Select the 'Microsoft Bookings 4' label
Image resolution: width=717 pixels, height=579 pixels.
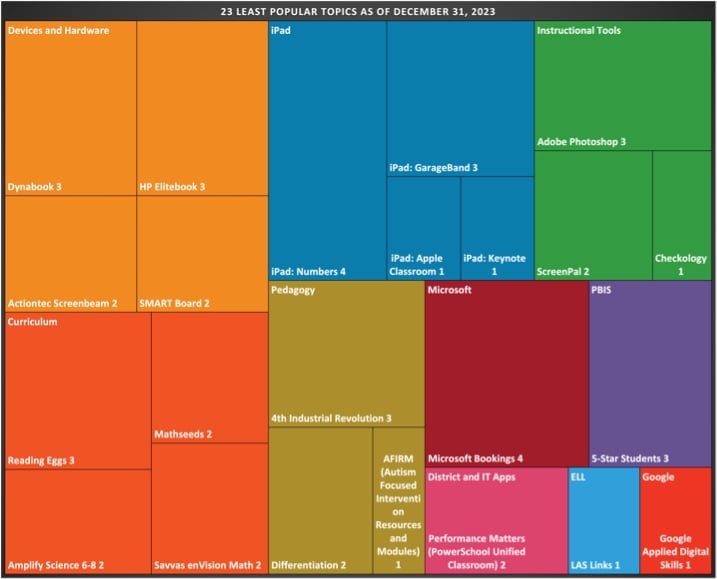[475, 459]
